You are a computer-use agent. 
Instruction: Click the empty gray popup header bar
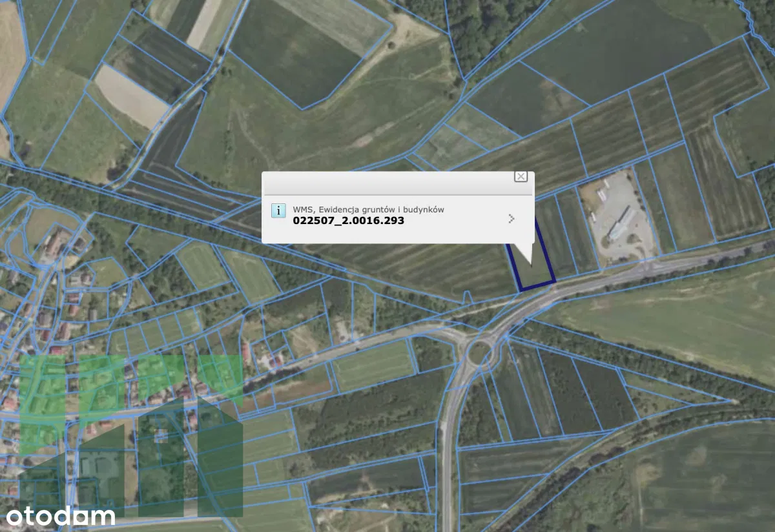coord(387,185)
